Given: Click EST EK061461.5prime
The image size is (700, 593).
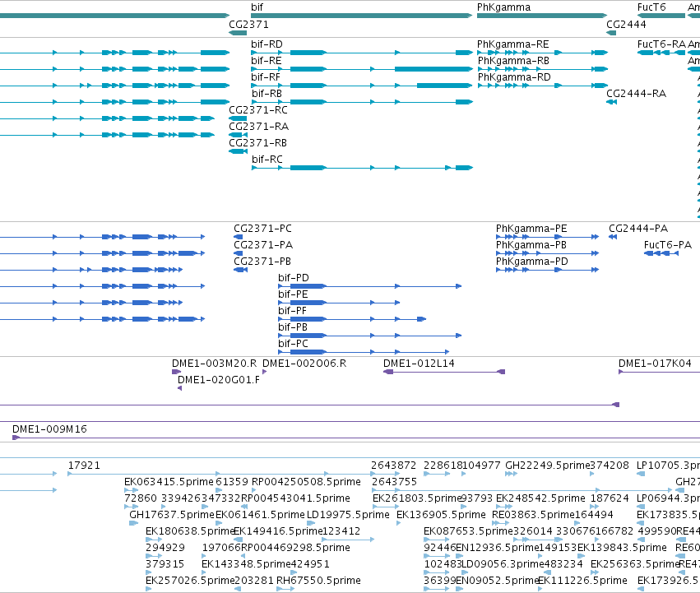Looking at the screenshot, I should coord(260,515).
